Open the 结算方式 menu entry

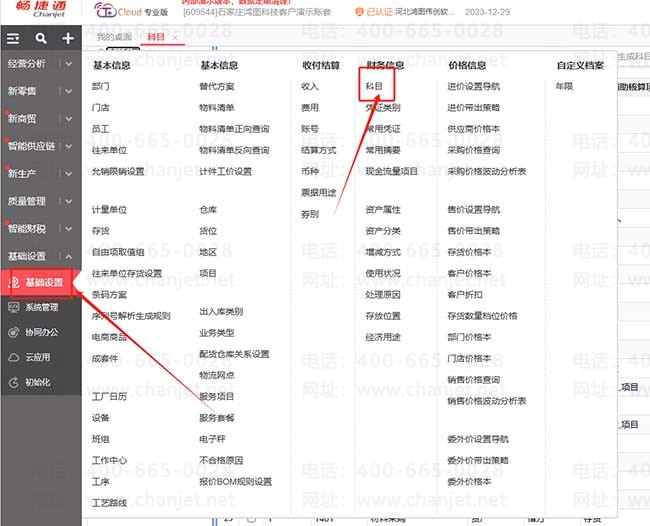click(319, 150)
